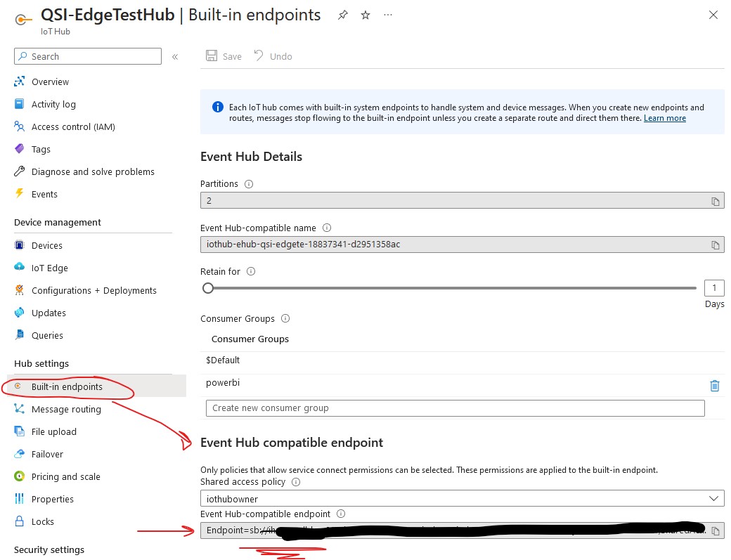Click the $Default consumer group row
Screen dimensions: 731x560
pyautogui.click(x=462, y=360)
